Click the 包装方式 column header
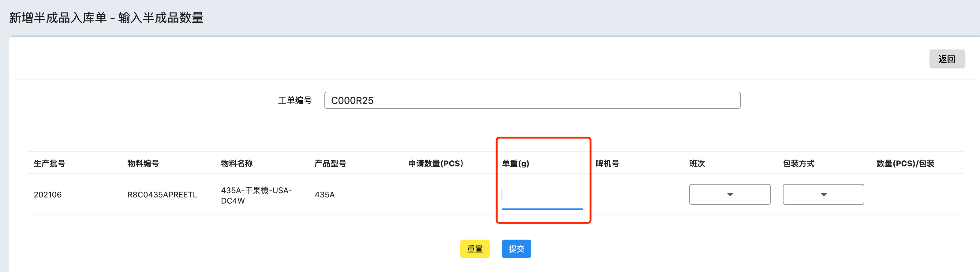The width and height of the screenshot is (980, 272). (799, 163)
